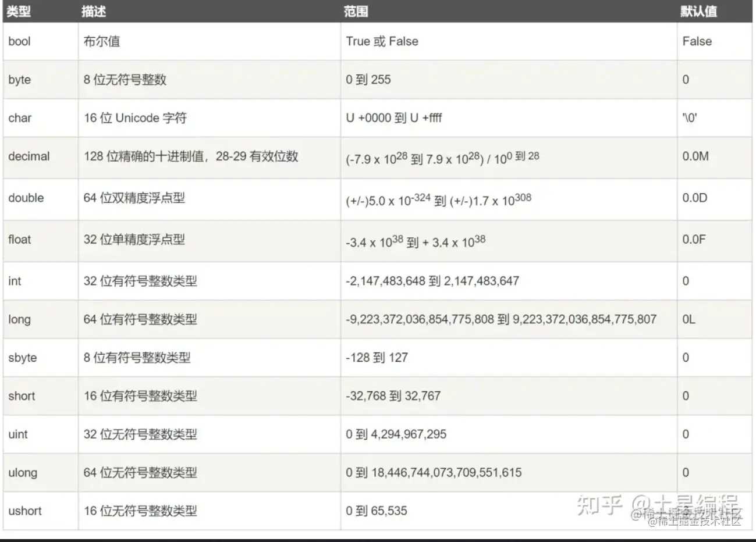Click the 0 到 65,535 range
Image resolution: width=756 pixels, height=542 pixels.
377,511
